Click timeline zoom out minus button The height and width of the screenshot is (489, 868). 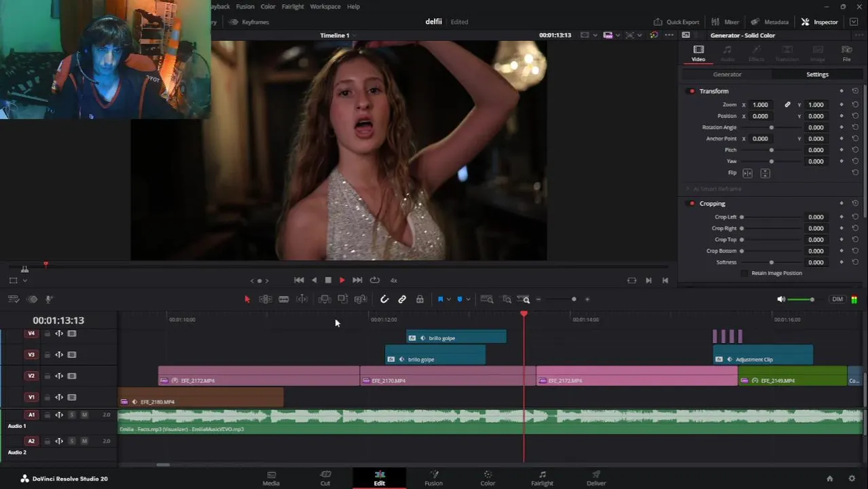point(539,300)
